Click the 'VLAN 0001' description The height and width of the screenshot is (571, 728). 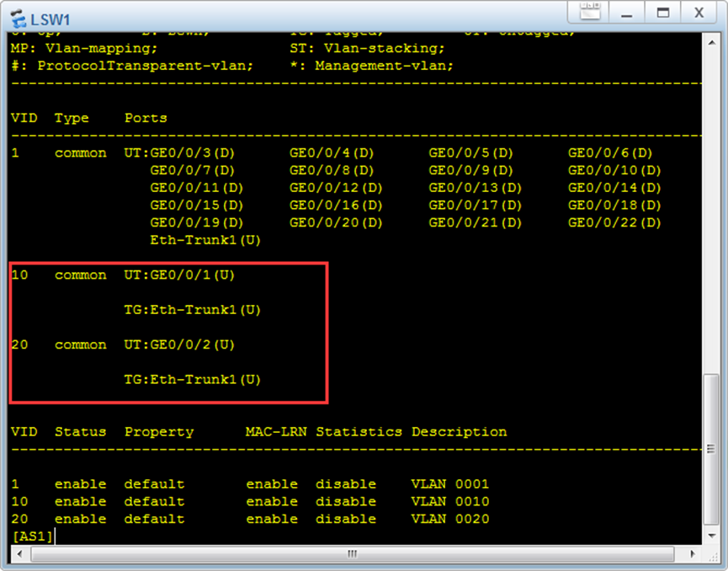coord(450,484)
